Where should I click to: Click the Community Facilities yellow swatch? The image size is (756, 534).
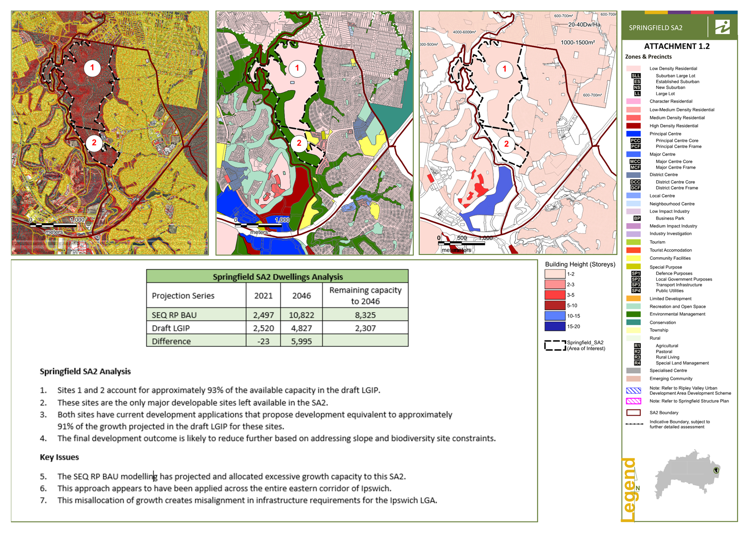coord(634,259)
